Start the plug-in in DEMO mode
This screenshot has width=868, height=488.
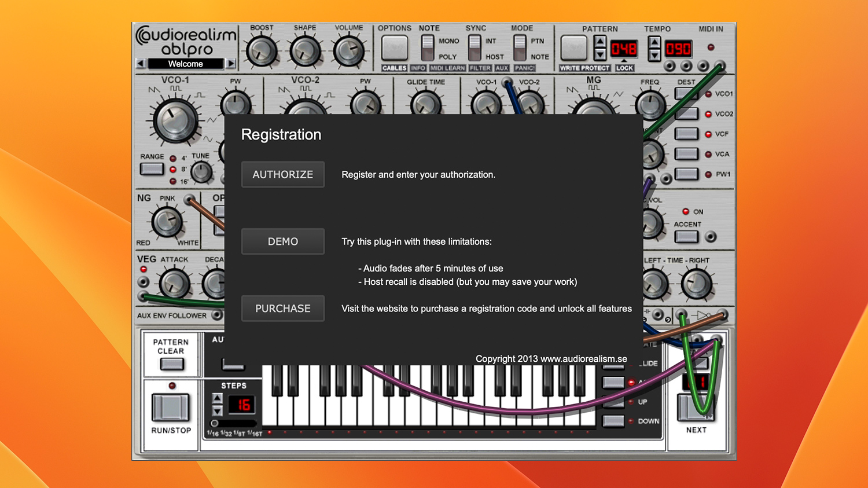click(x=283, y=241)
